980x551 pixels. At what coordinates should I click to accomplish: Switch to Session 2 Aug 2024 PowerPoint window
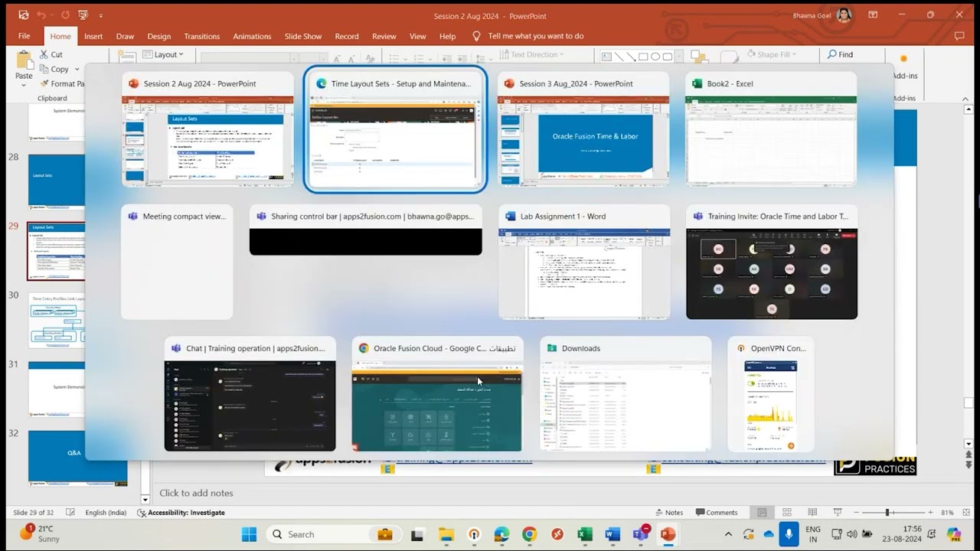pos(207,129)
